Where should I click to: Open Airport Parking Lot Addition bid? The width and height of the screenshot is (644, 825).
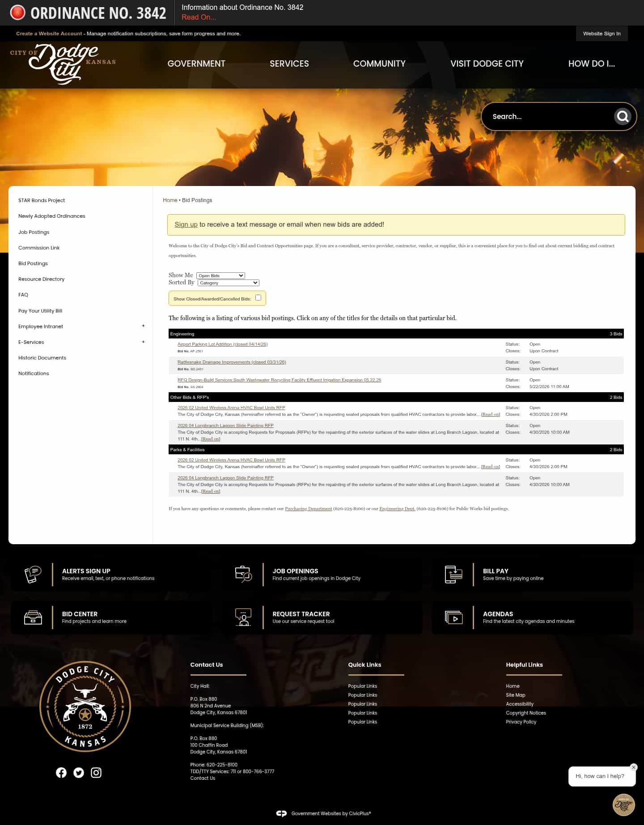point(223,344)
